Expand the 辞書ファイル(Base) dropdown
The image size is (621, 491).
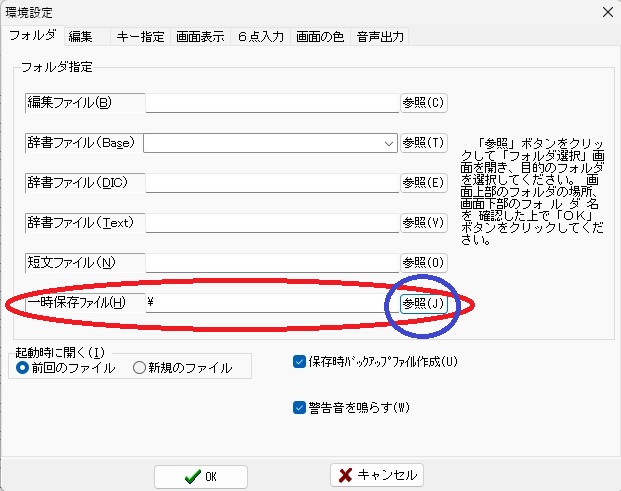point(389,143)
